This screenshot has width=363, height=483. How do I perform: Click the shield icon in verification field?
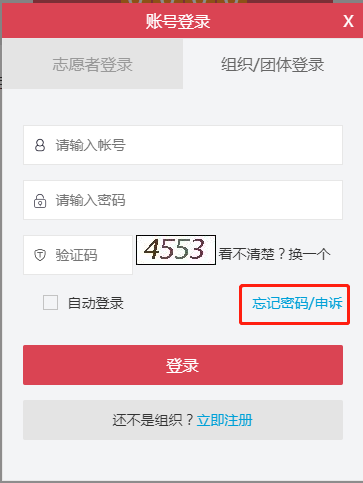click(x=40, y=255)
